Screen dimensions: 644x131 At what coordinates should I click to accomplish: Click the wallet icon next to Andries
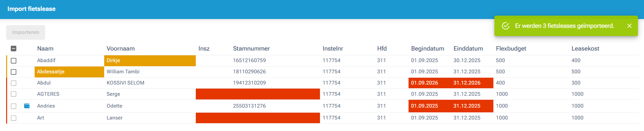(x=27, y=106)
